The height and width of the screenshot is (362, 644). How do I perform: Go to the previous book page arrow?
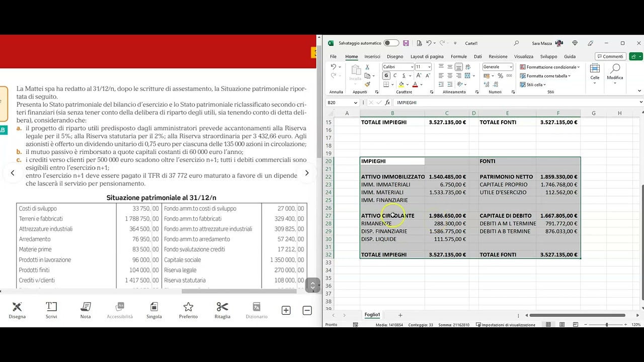pos(13,173)
